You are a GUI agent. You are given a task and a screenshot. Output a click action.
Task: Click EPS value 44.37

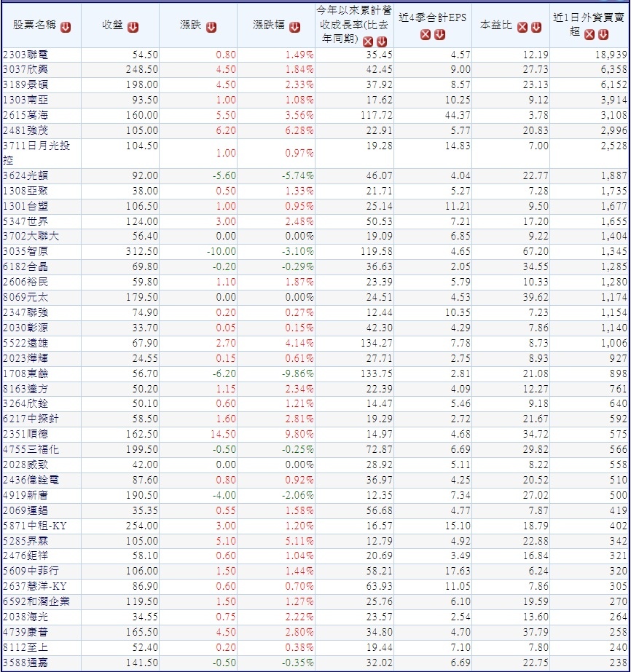coord(458,115)
